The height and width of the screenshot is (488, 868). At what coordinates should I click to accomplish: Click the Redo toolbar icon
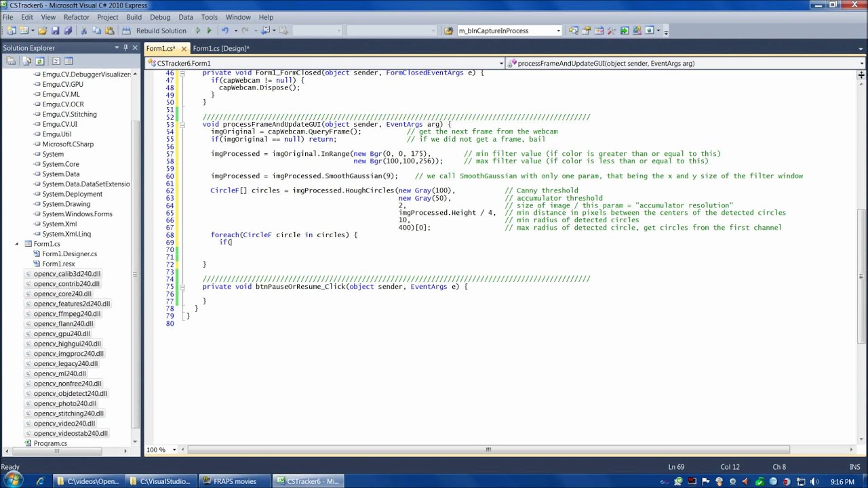[245, 30]
